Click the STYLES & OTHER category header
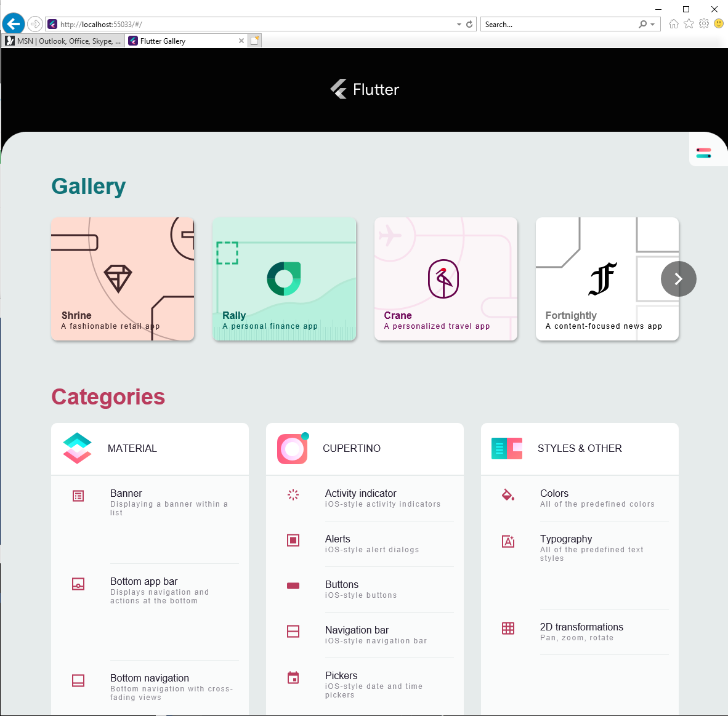Image resolution: width=728 pixels, height=716 pixels. [x=580, y=448]
